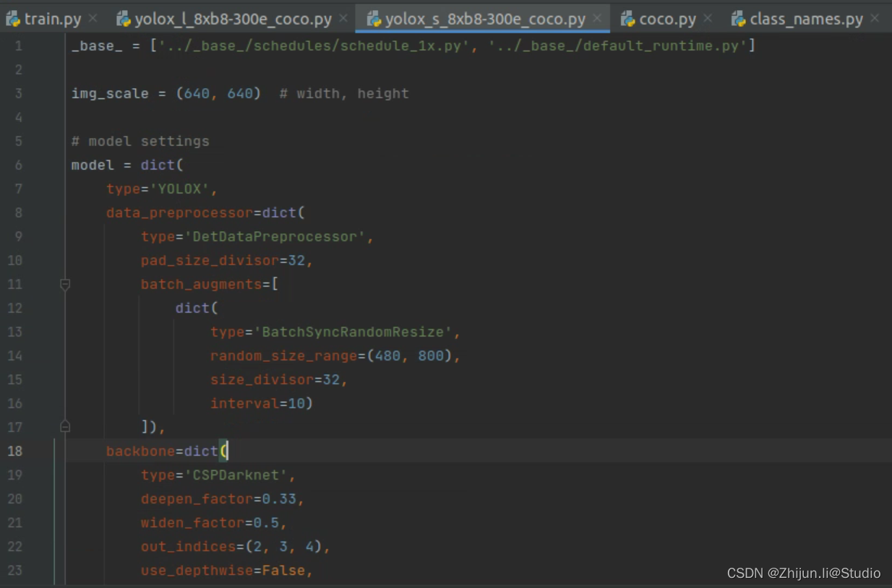Close the class_names.py tab
Image resolution: width=892 pixels, height=588 pixels.
875,19
